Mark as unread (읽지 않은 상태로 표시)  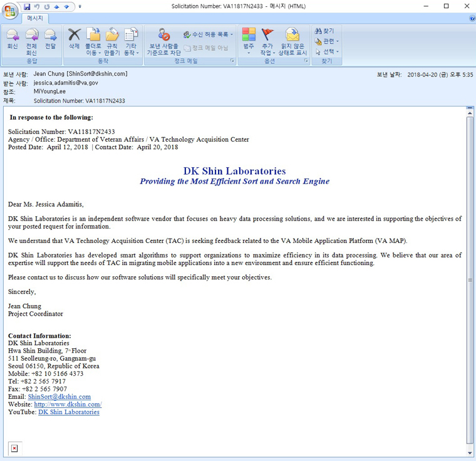[x=292, y=39]
